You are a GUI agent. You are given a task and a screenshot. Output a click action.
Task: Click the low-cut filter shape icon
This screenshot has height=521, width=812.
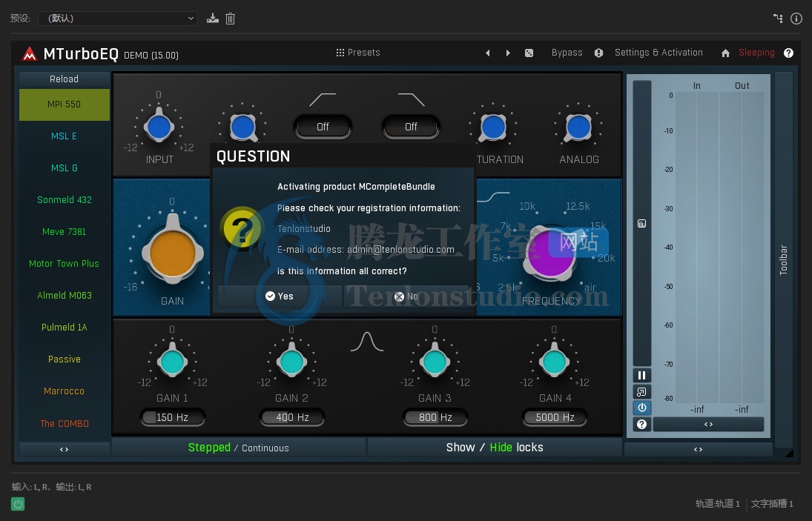323,99
